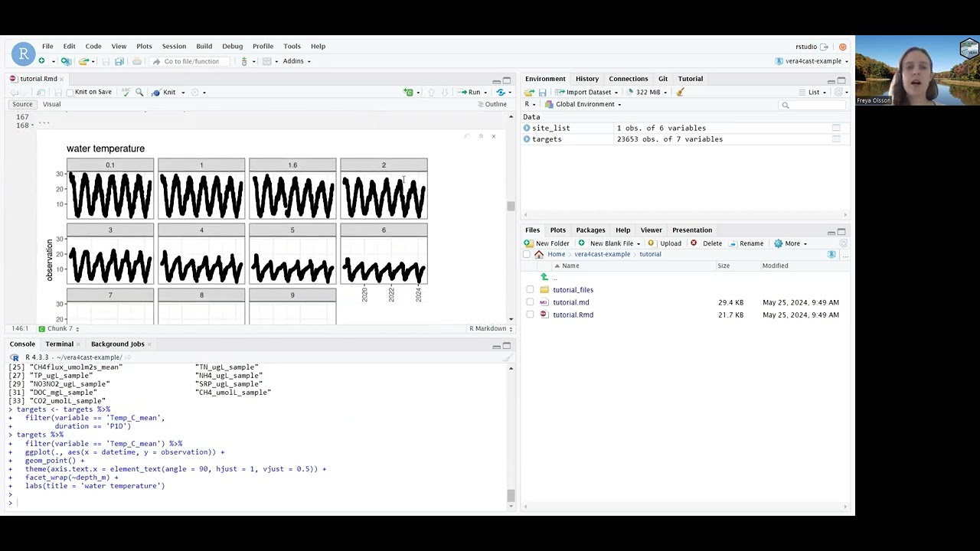Click the Create Project icon
The image size is (980, 551).
pos(67,61)
